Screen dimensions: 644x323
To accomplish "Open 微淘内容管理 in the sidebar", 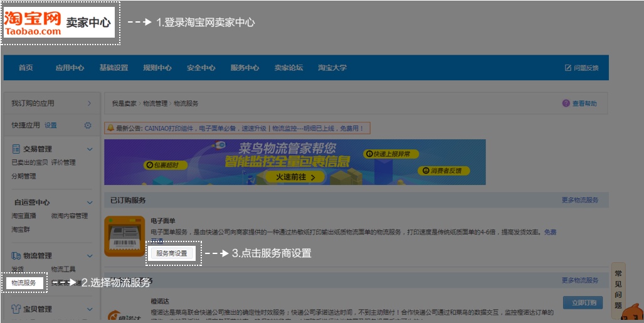I will pyautogui.click(x=70, y=216).
